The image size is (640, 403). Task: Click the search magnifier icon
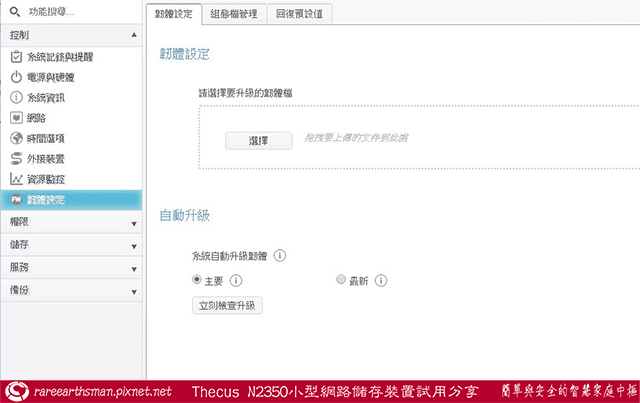(x=15, y=13)
